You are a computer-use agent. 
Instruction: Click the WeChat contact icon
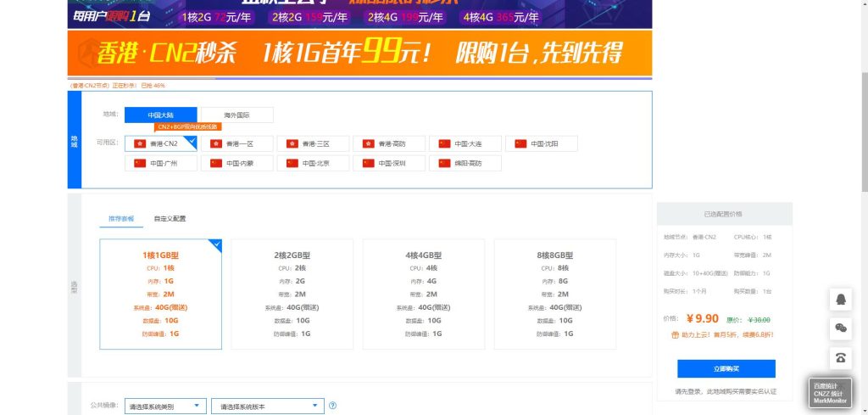pos(841,328)
